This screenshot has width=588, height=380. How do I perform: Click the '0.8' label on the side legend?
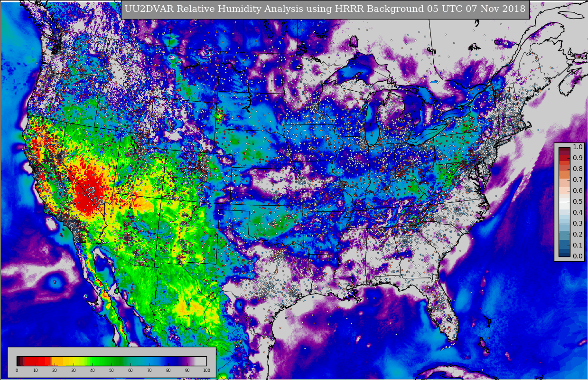tap(578, 169)
